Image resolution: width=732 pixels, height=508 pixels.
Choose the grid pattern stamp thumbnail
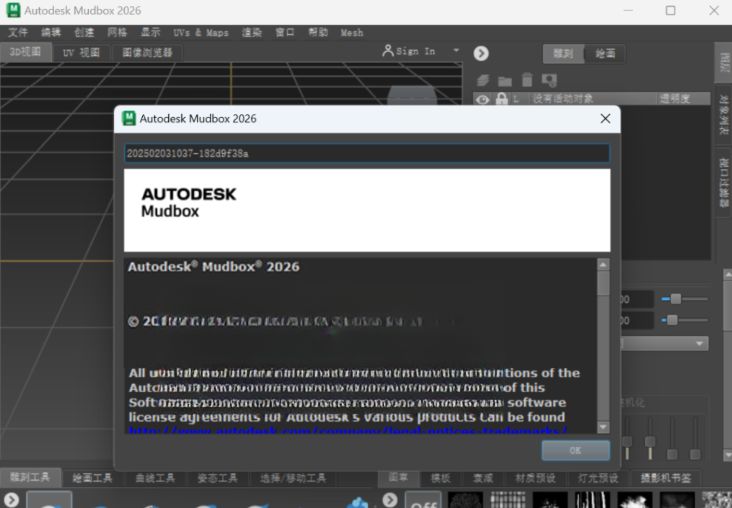click(508, 500)
